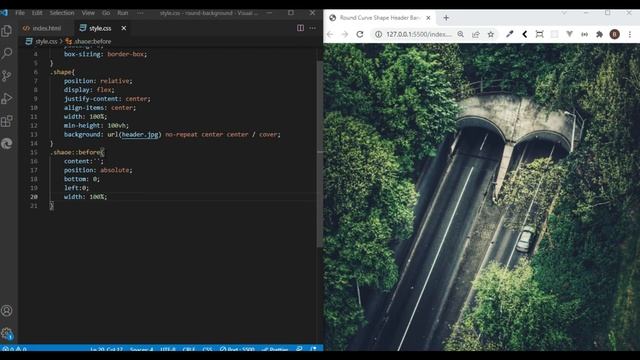
Task: Click the header.jpg link in code
Action: coord(140,134)
